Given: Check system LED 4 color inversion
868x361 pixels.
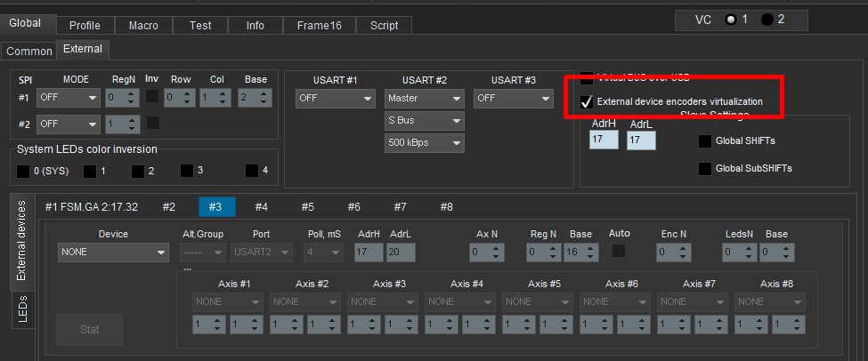Looking at the screenshot, I should tap(253, 170).
